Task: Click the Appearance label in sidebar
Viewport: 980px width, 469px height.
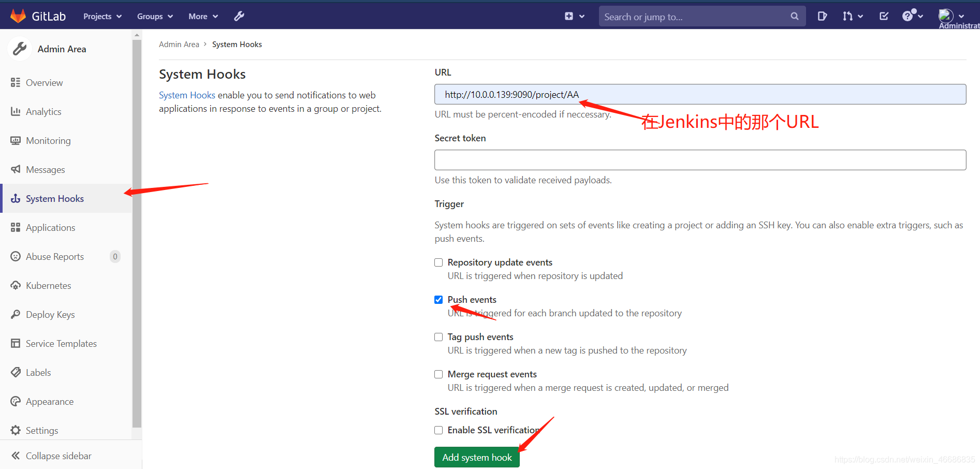Action: [x=50, y=402]
